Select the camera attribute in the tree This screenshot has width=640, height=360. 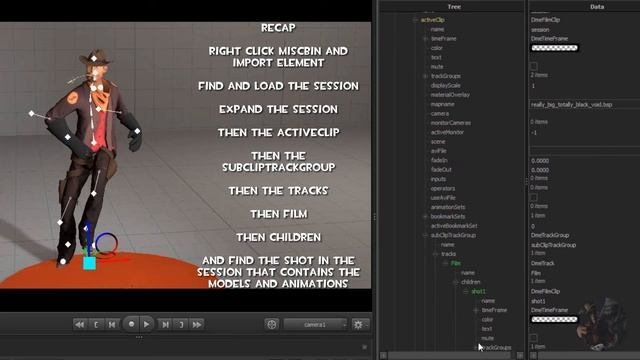pos(440,113)
